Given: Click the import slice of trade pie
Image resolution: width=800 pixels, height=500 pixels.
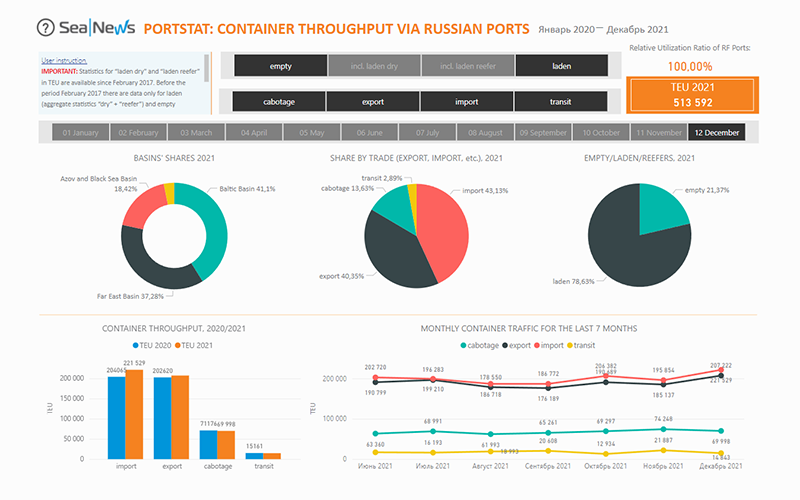Looking at the screenshot, I should pyautogui.click(x=443, y=232).
